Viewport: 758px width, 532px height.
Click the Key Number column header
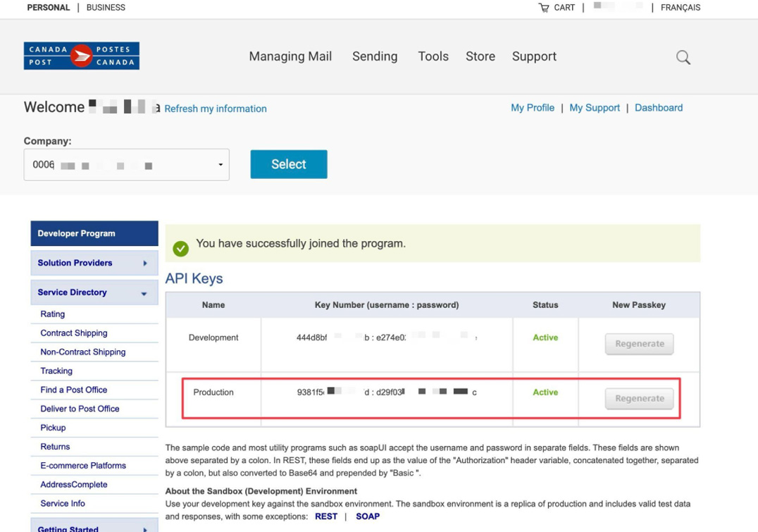[387, 305]
